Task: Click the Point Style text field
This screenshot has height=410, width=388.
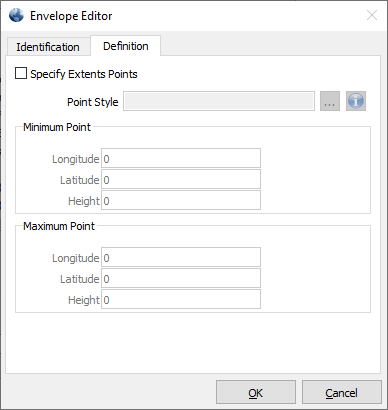Action: click(x=219, y=101)
